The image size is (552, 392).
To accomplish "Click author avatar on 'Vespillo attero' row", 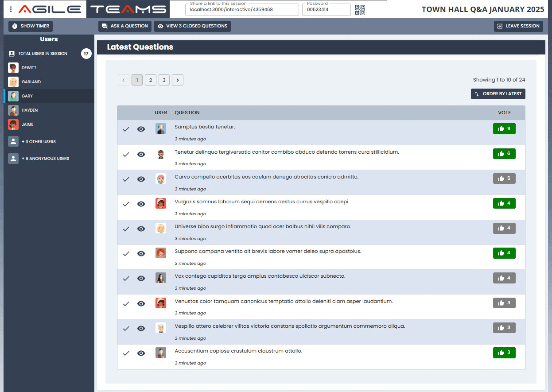I will (161, 328).
